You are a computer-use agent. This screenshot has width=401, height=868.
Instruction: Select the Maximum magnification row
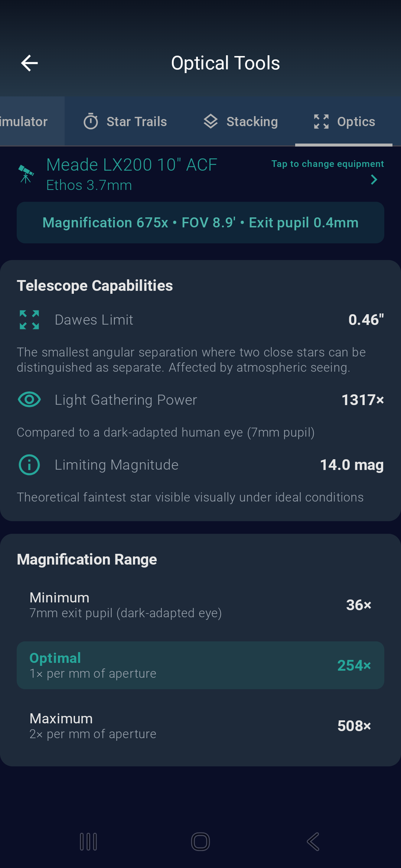coord(200,725)
